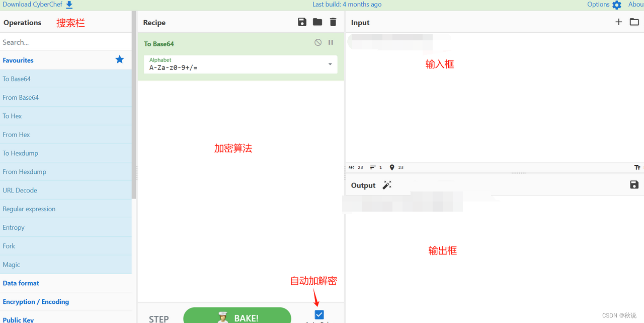The width and height of the screenshot is (644, 323).
Task: Click the Search operations field
Action: 65,42
